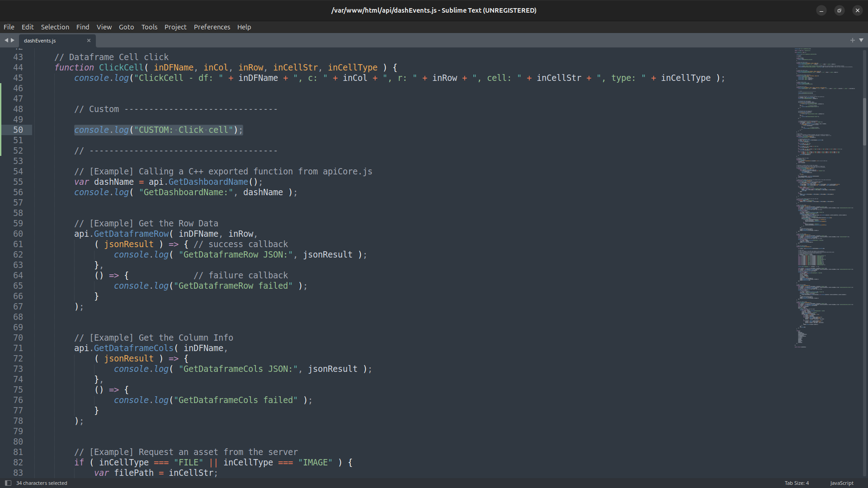Click the new tab plus icon
868x488 pixels.
[852, 40]
